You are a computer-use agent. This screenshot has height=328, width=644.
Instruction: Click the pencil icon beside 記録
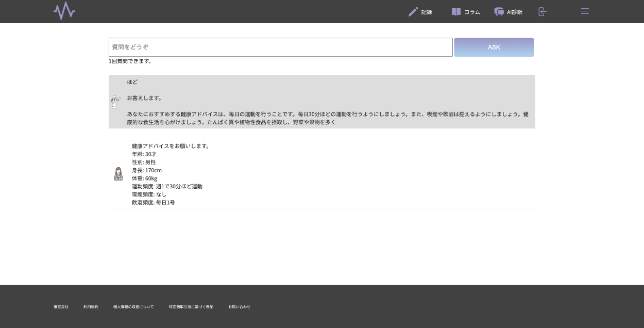pos(413,12)
